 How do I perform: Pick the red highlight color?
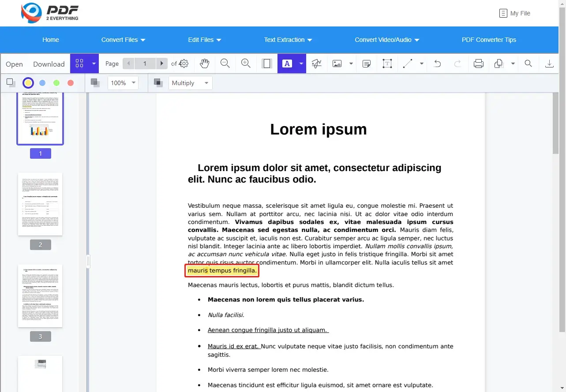point(71,82)
